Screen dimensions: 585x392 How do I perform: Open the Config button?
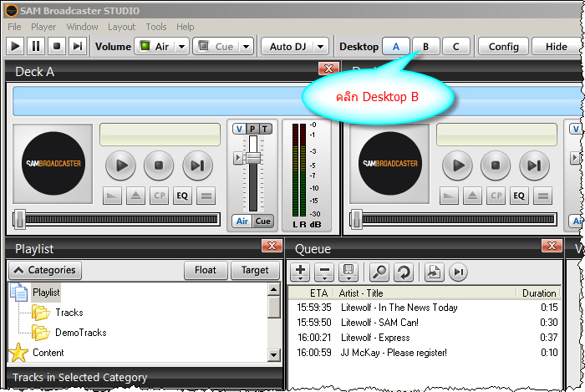tap(503, 46)
